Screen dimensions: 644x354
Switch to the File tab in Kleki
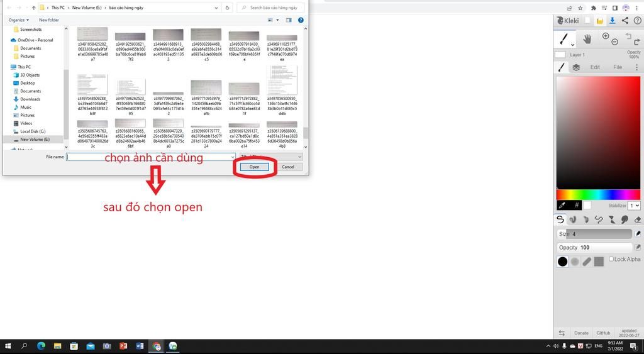(x=618, y=67)
